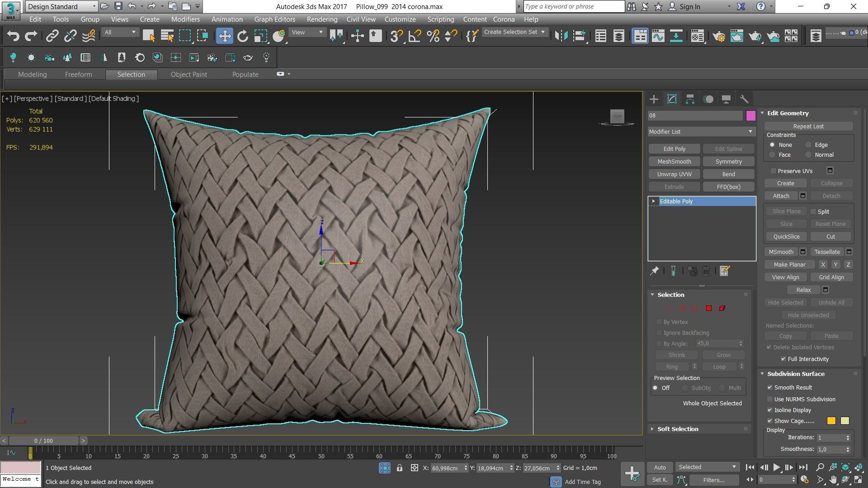Screen dimensions: 868x488
Task: Click the magenta object color swatch
Action: 750,116
